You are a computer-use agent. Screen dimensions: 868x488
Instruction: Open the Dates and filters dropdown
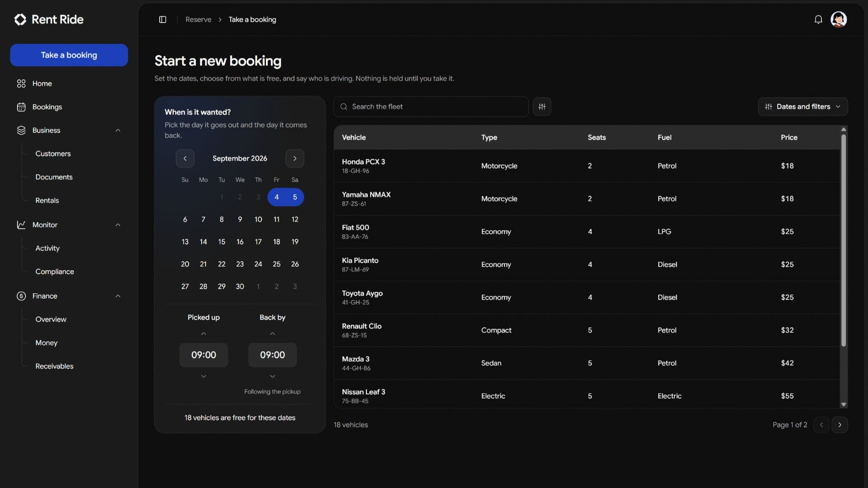(x=802, y=107)
